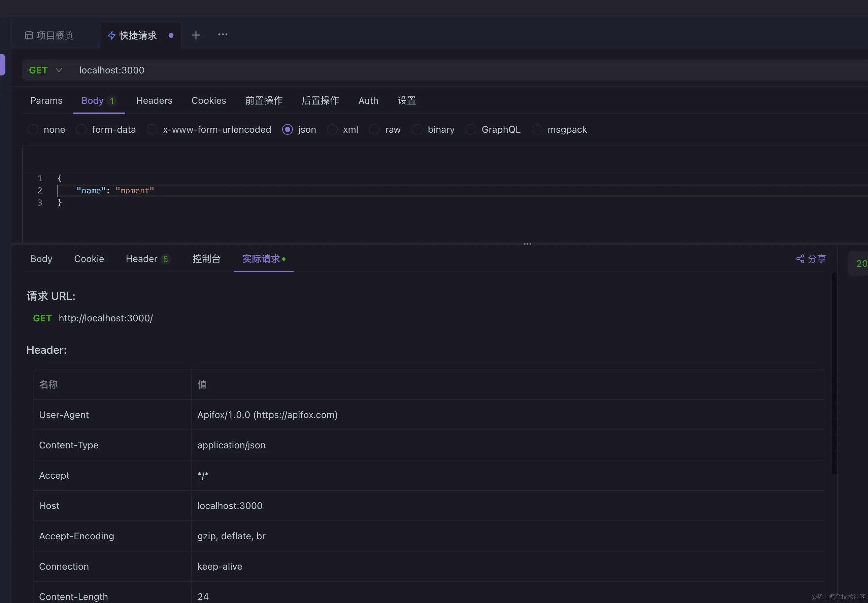Open the response Cookie tab

pos(89,259)
